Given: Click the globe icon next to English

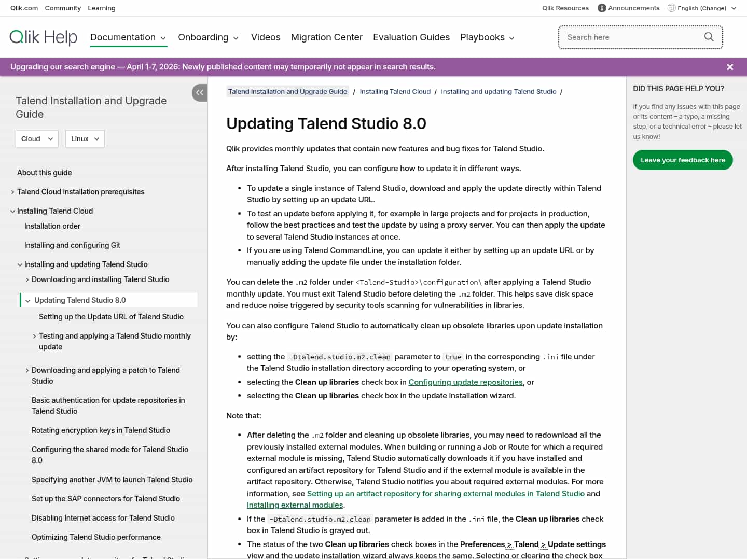Looking at the screenshot, I should pyautogui.click(x=671, y=8).
